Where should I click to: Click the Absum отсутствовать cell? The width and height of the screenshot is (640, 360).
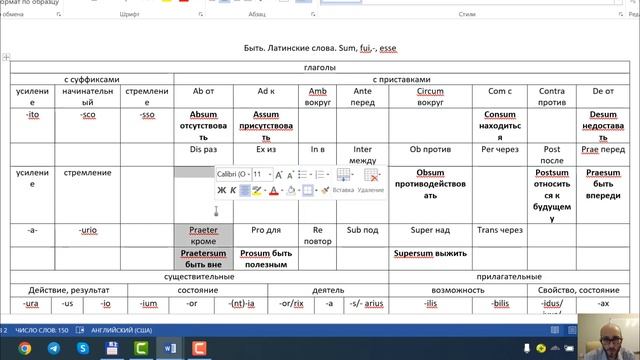203,126
